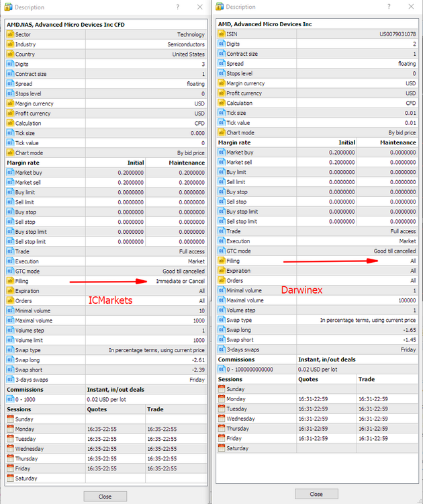Image resolution: width=423 pixels, height=504 pixels.
Task: Select Market sell initial 0.2000000 in right window
Action: 342,163
